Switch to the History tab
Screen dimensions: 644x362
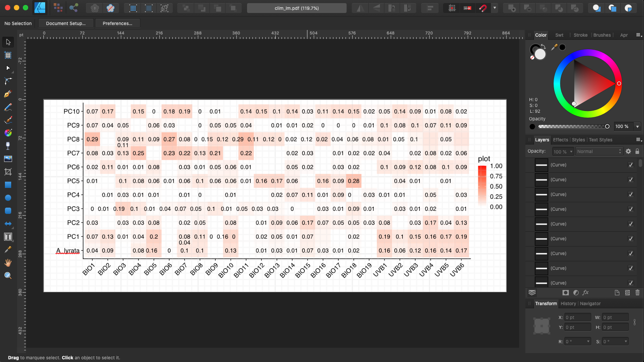click(x=568, y=304)
